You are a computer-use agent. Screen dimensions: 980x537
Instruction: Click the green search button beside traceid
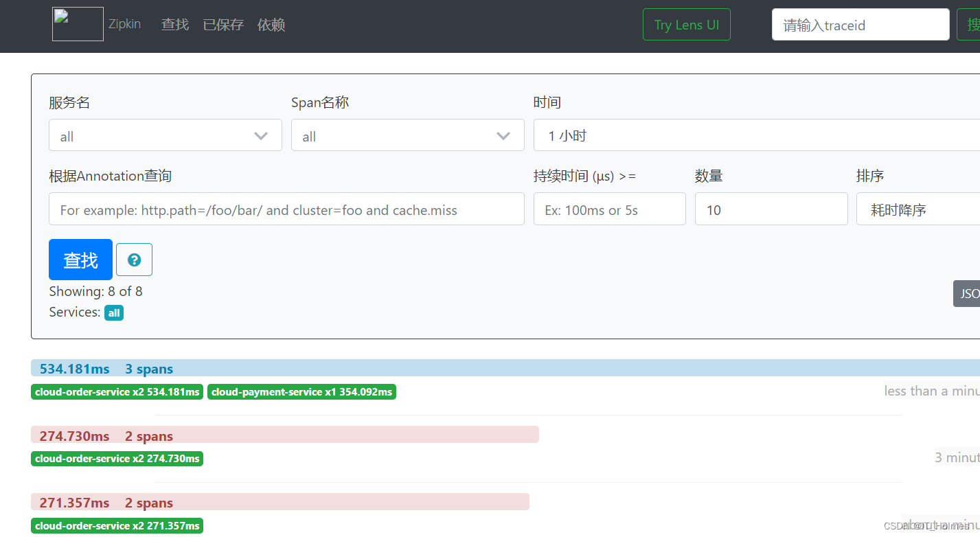pyautogui.click(x=968, y=25)
